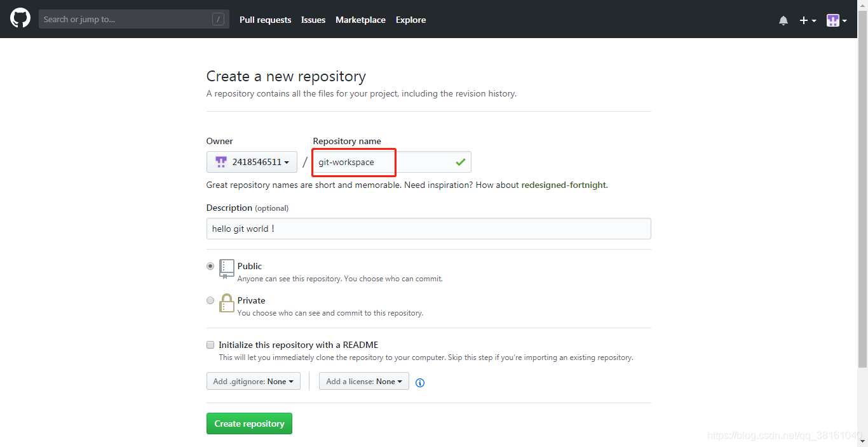View notifications via the bell icon
The width and height of the screenshot is (868, 447).
(783, 20)
